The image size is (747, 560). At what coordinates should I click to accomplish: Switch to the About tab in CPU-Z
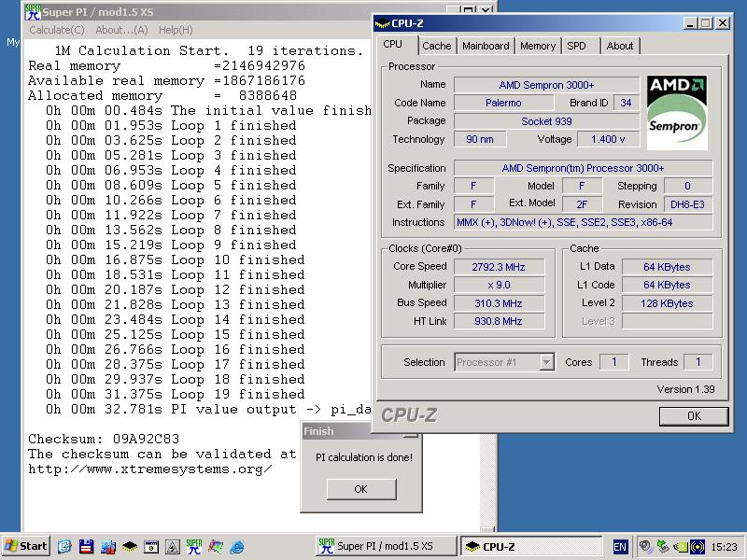point(619,46)
